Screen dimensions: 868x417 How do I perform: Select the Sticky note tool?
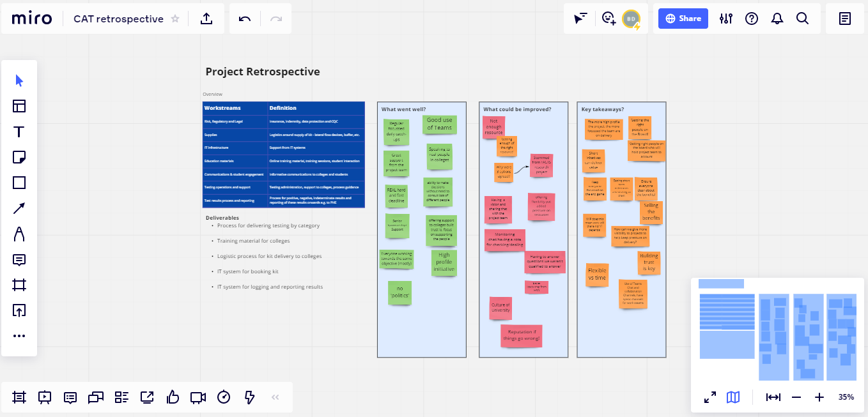pyautogui.click(x=19, y=157)
